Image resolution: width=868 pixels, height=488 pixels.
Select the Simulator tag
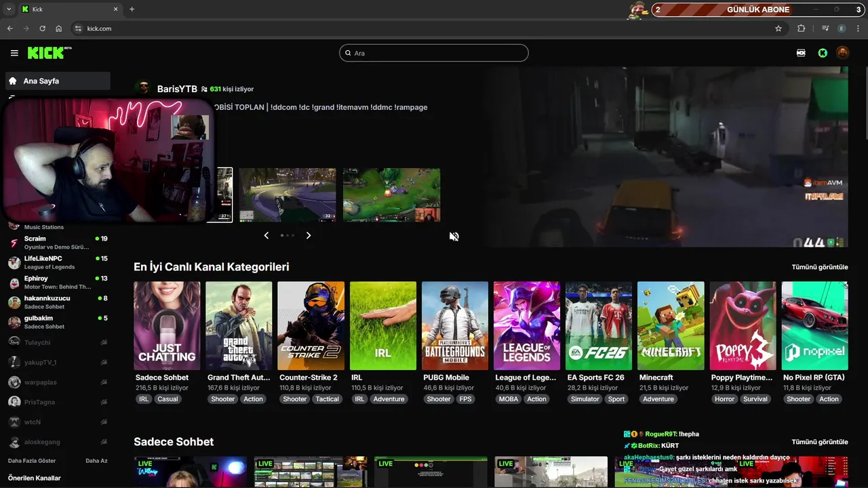tap(585, 399)
